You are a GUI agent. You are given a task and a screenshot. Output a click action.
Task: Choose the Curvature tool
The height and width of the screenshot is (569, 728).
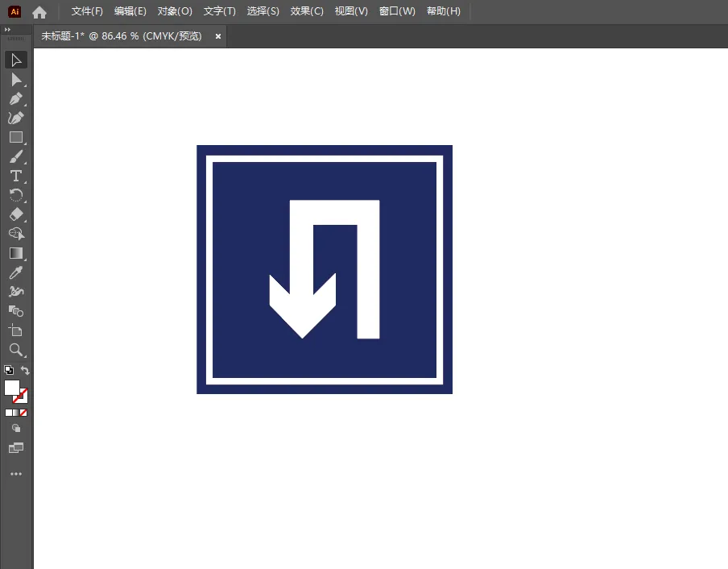pyautogui.click(x=16, y=118)
